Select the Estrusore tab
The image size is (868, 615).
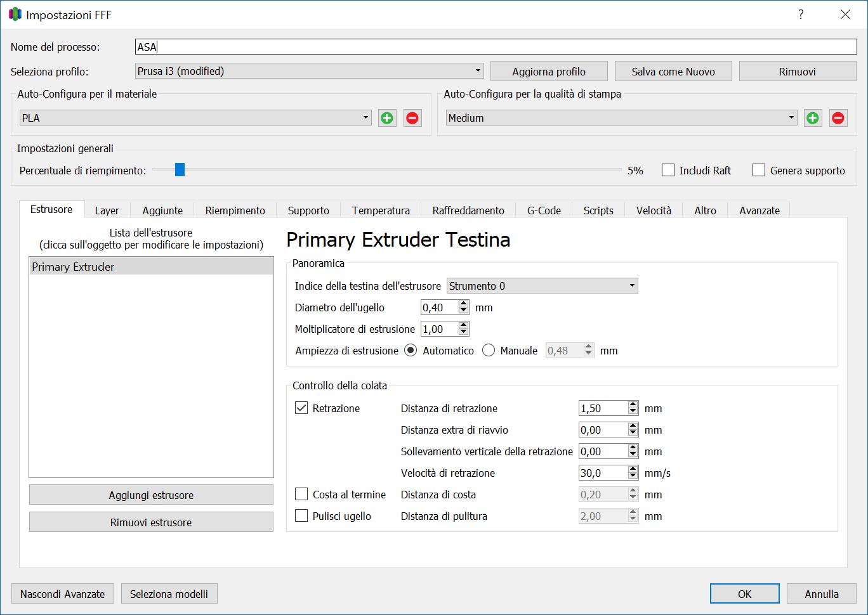51,209
